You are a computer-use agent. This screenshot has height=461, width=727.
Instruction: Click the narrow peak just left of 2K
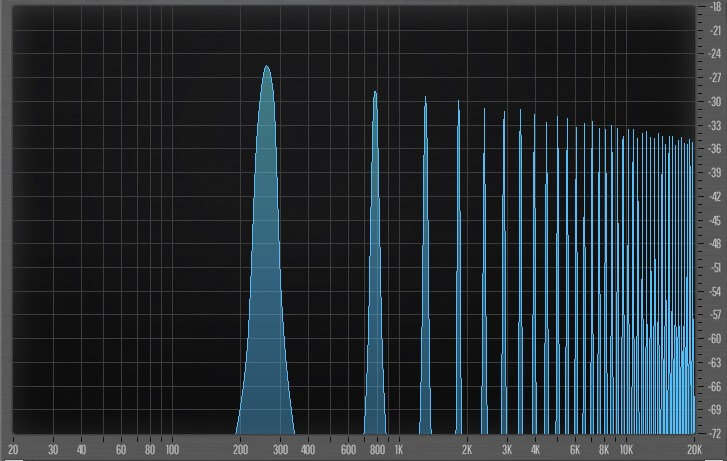click(459, 104)
